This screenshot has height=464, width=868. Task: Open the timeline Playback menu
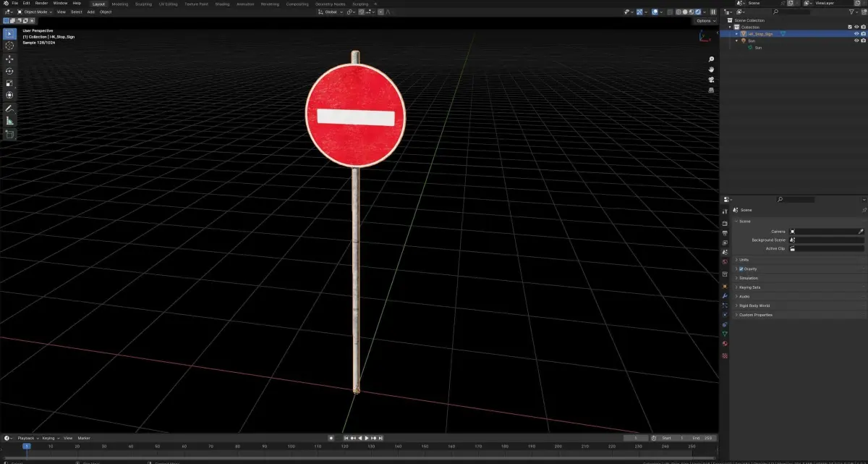[x=27, y=438]
